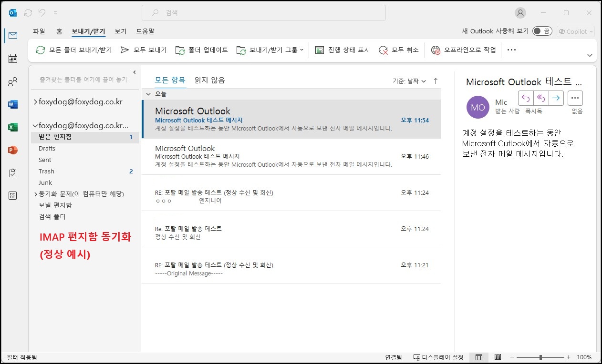Viewport: 602px width, 364px height.
Task: Open the 파일 menu
Action: pos(39,31)
